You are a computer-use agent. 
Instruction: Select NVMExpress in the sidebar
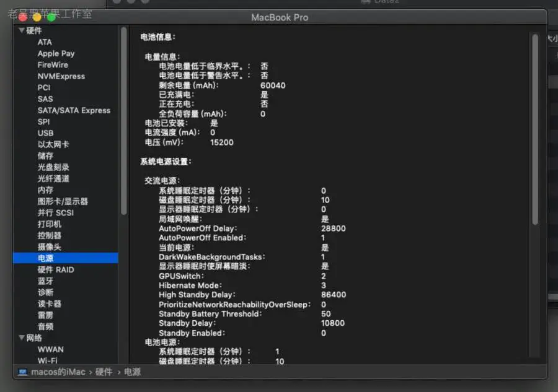pyautogui.click(x=61, y=76)
